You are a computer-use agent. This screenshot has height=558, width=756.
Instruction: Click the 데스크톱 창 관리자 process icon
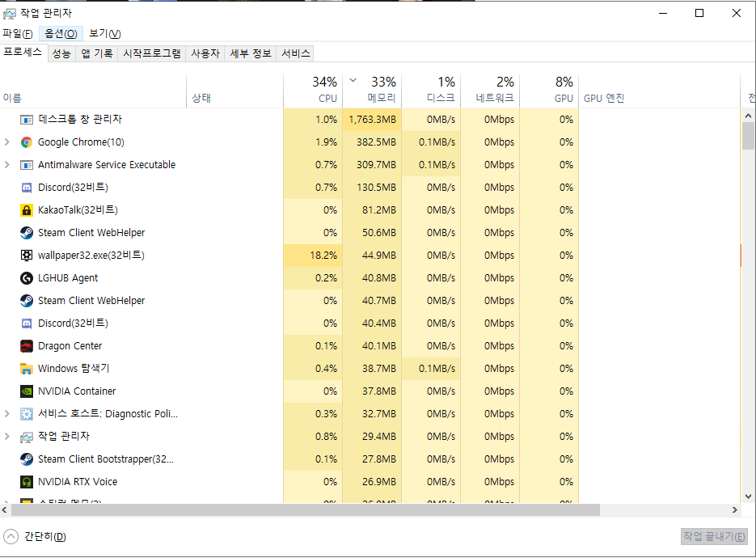coord(27,120)
